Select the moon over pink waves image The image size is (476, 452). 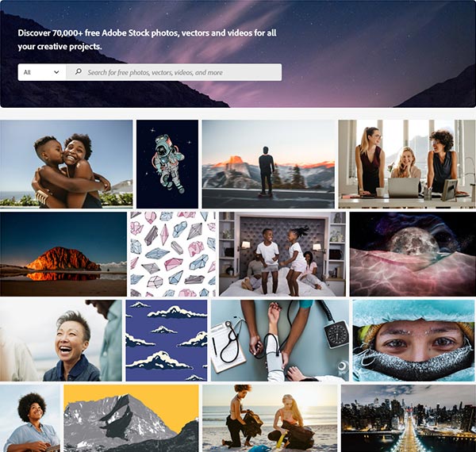coord(413,255)
